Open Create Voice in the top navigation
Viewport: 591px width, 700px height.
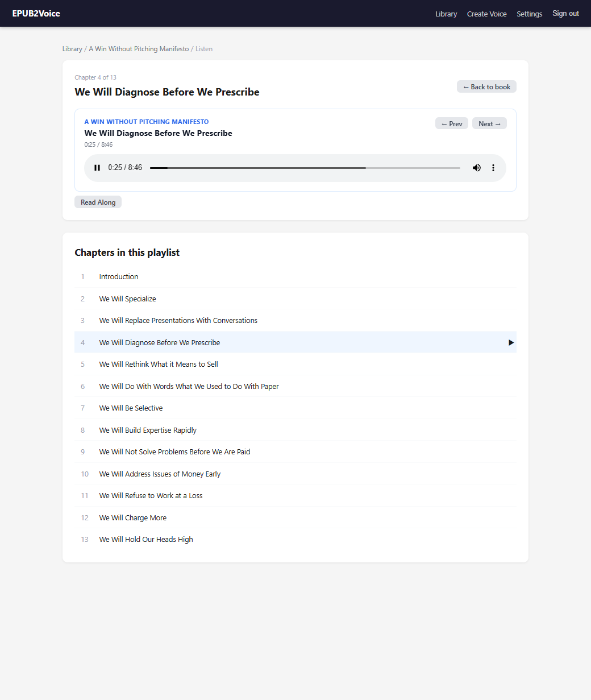486,14
